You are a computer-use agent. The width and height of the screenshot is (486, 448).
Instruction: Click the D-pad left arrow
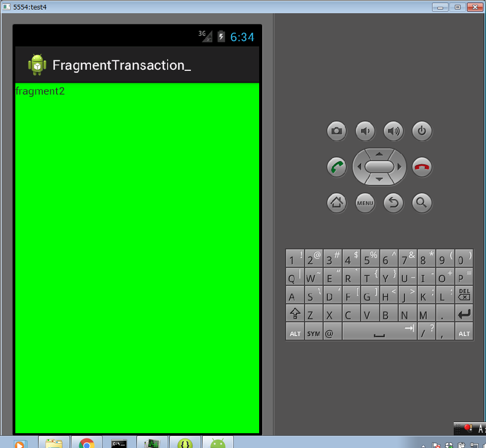pos(359,167)
